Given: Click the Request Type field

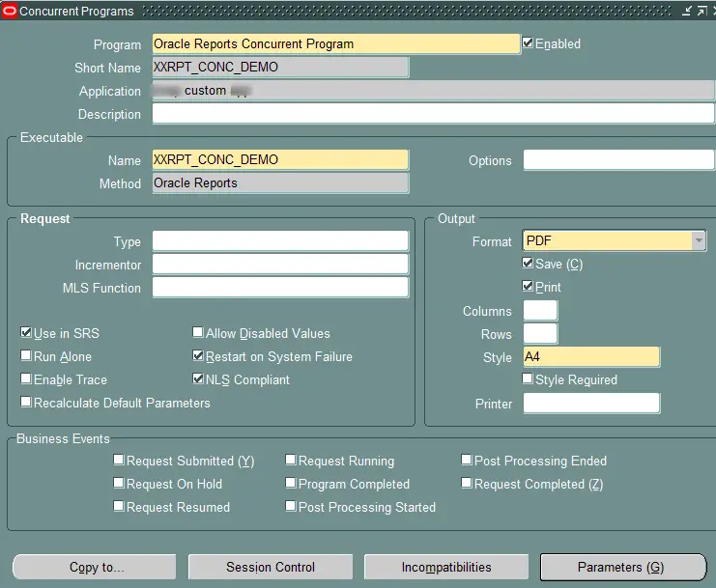Looking at the screenshot, I should point(280,240).
